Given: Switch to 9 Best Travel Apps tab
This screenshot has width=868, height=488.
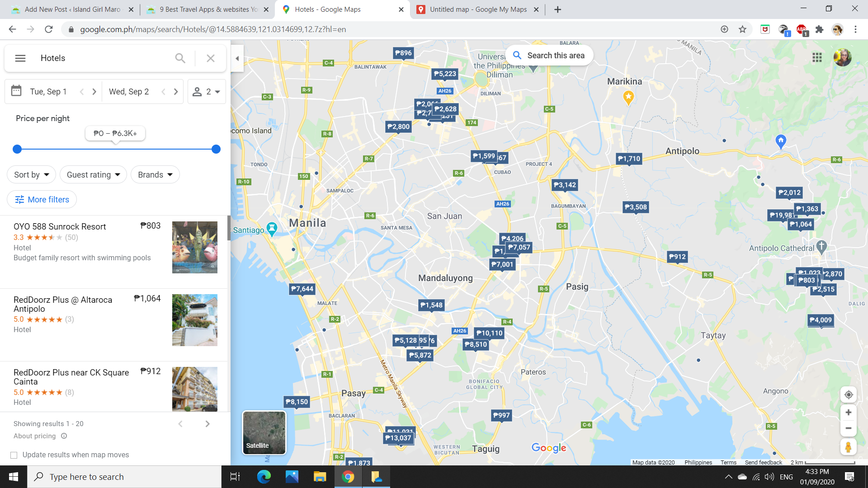Looking at the screenshot, I should (x=207, y=9).
